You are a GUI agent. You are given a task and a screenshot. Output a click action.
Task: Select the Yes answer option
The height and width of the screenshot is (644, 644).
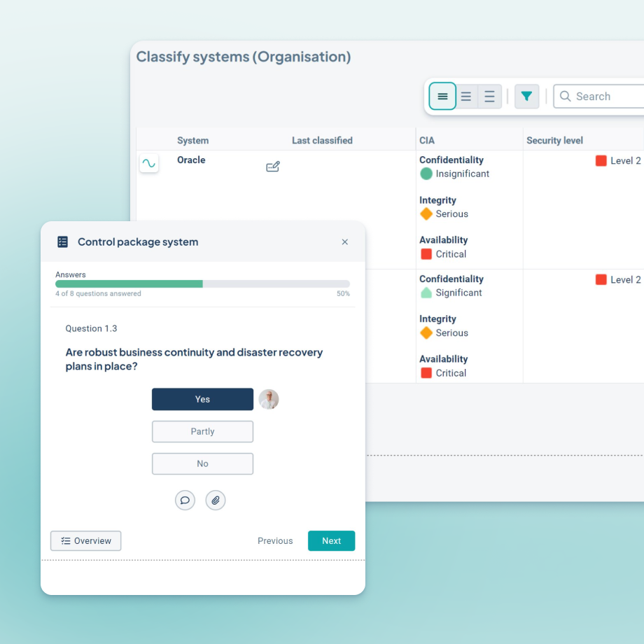pyautogui.click(x=202, y=399)
